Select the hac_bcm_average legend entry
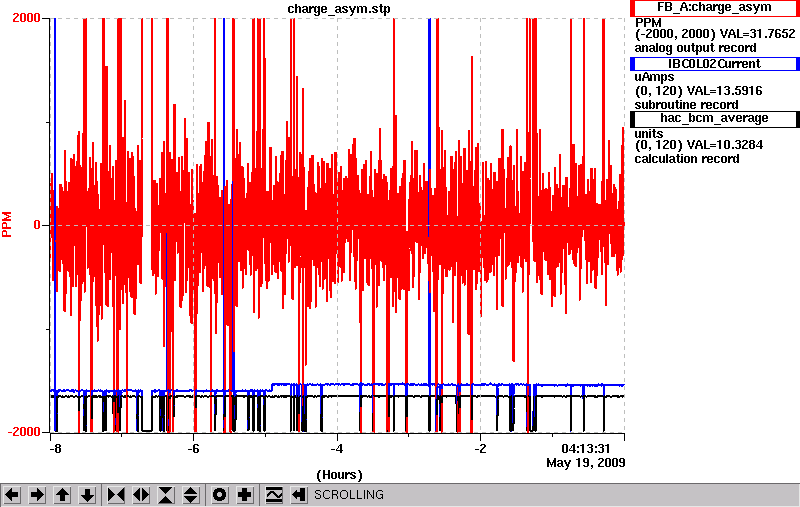Viewport: 800px width, 507px height. (714, 119)
